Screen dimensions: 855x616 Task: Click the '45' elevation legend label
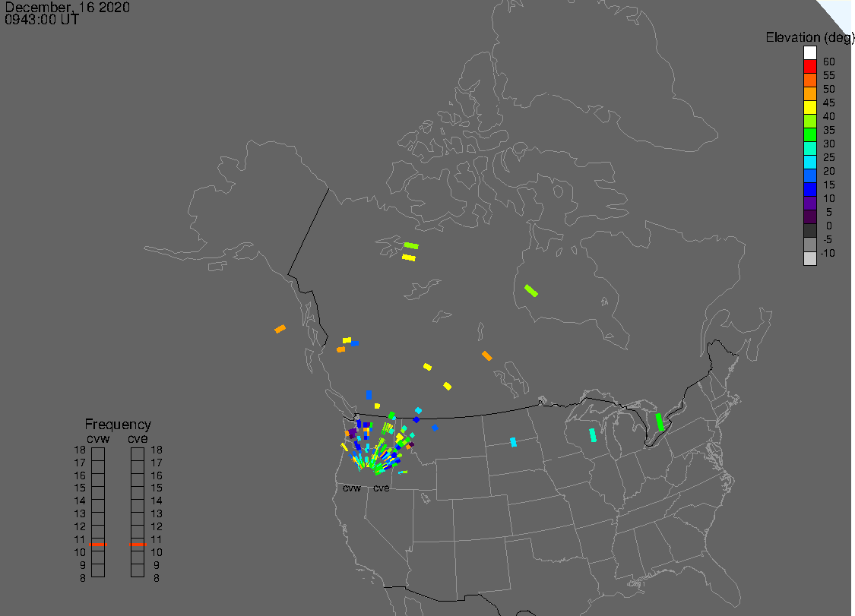[829, 103]
